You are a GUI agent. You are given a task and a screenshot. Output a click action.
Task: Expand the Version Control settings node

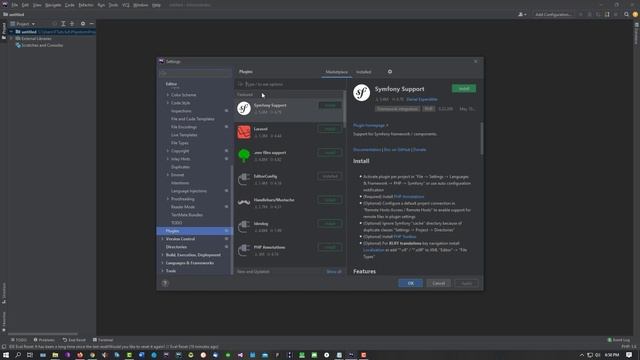point(162,239)
